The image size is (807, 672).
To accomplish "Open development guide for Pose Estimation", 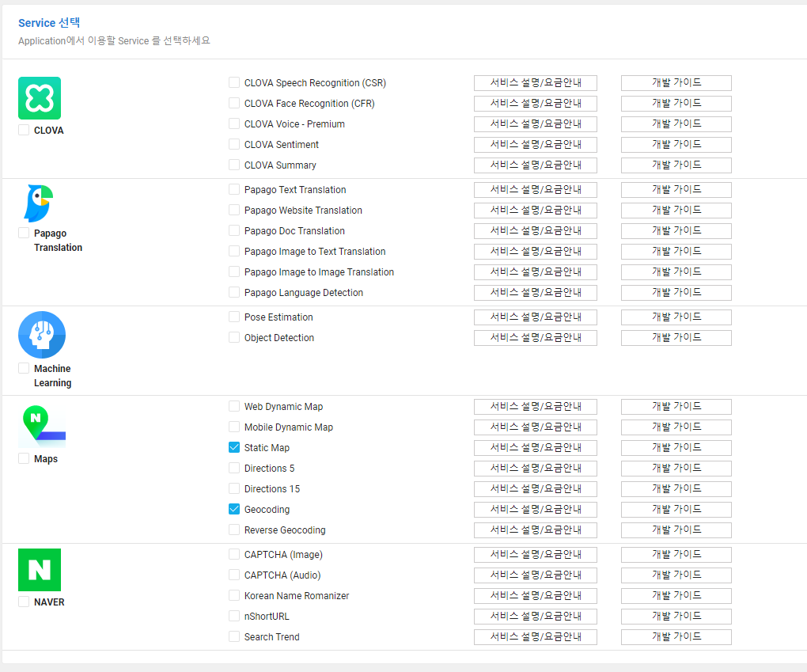I will click(676, 317).
